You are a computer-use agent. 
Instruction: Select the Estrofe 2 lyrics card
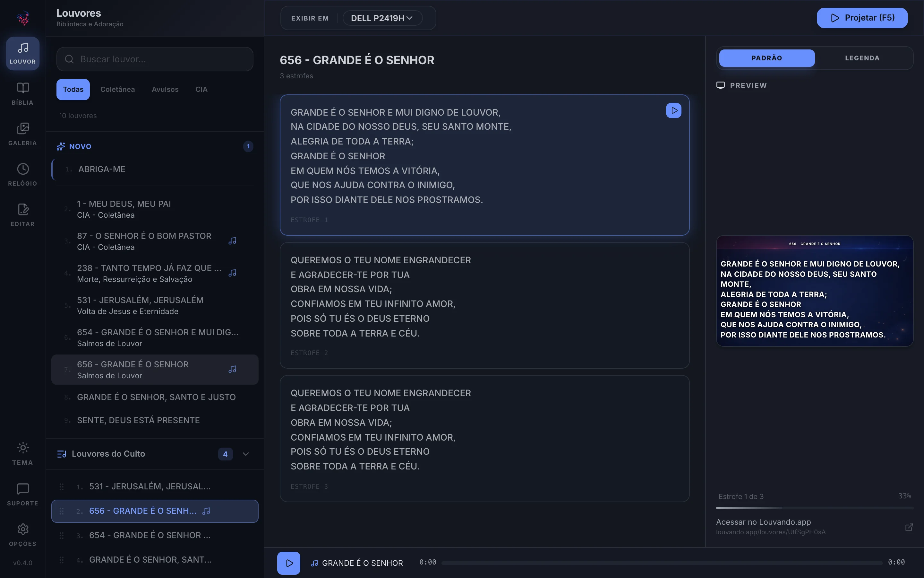point(484,305)
